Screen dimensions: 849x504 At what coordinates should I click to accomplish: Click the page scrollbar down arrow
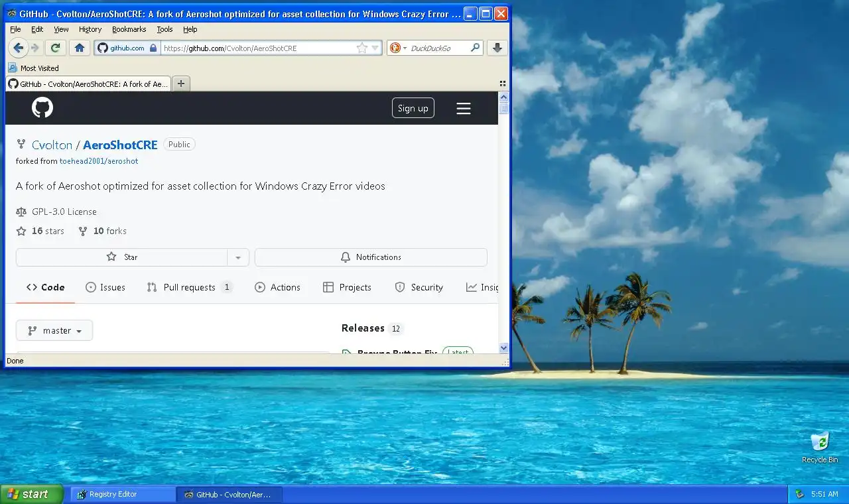pyautogui.click(x=503, y=348)
